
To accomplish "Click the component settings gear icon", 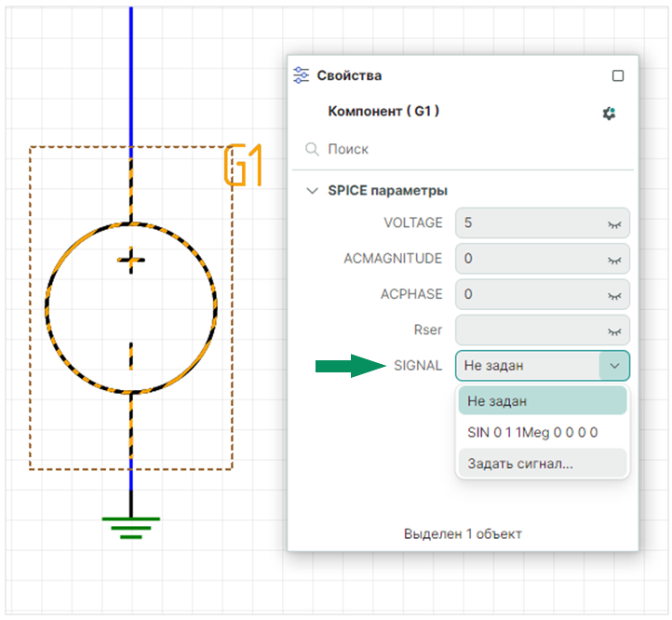I will coord(609,113).
